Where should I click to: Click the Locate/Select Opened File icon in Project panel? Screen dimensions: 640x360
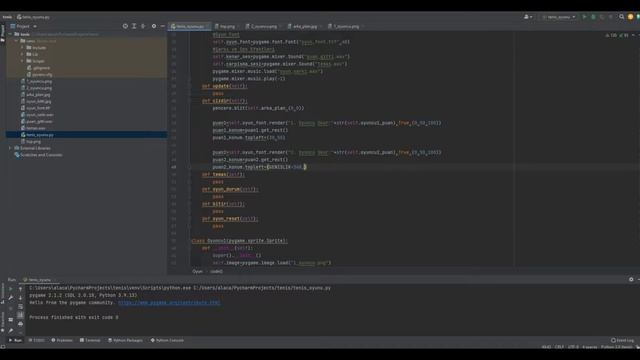point(125,26)
